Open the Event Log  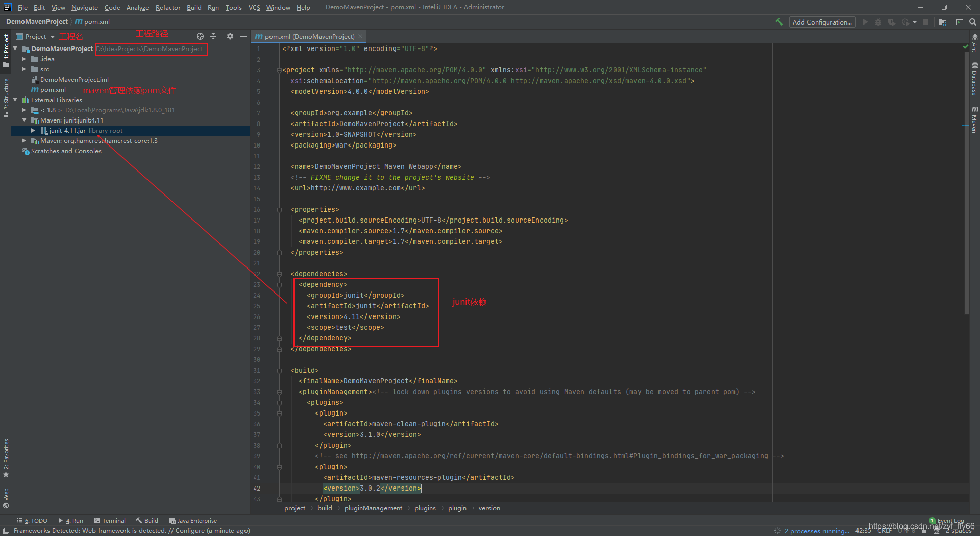[x=947, y=521]
